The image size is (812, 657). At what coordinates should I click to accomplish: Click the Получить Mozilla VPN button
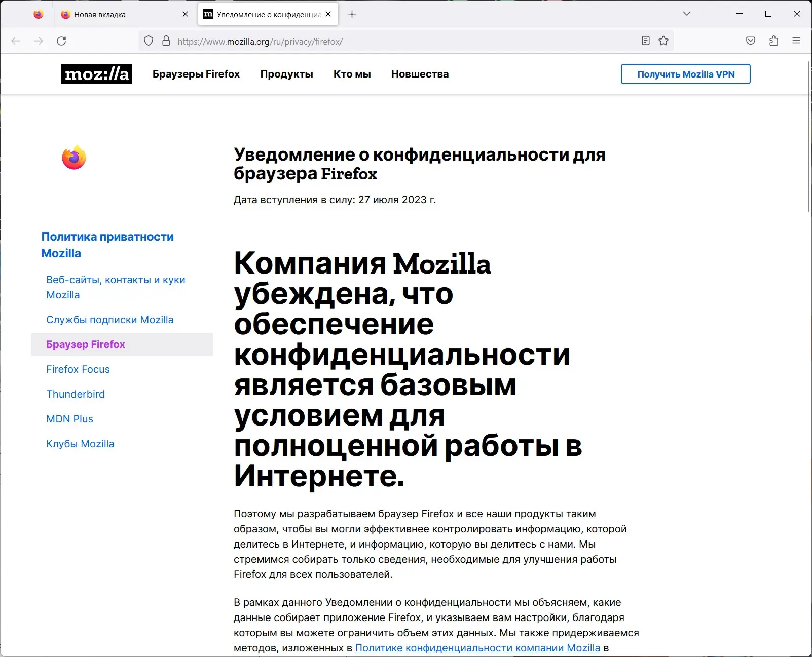(686, 74)
